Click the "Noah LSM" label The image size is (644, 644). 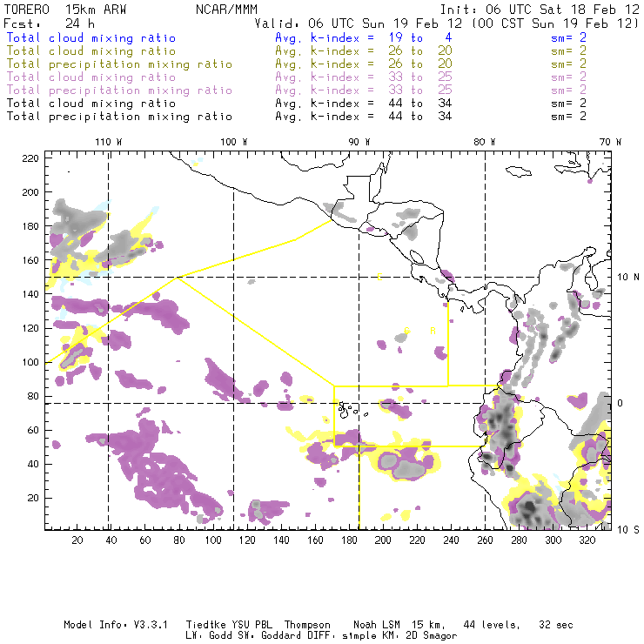[x=377, y=625]
